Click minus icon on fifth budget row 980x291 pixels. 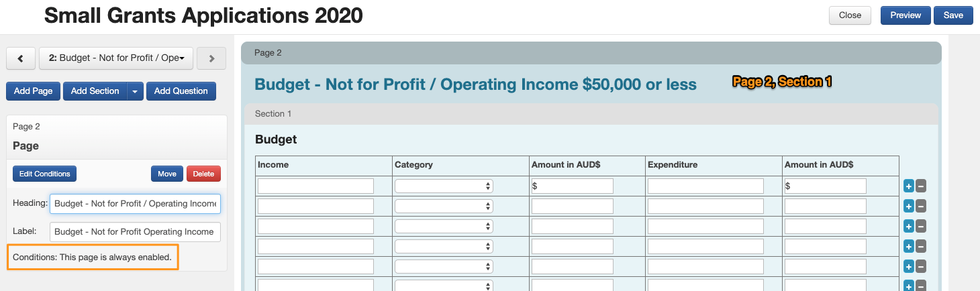coord(921,267)
